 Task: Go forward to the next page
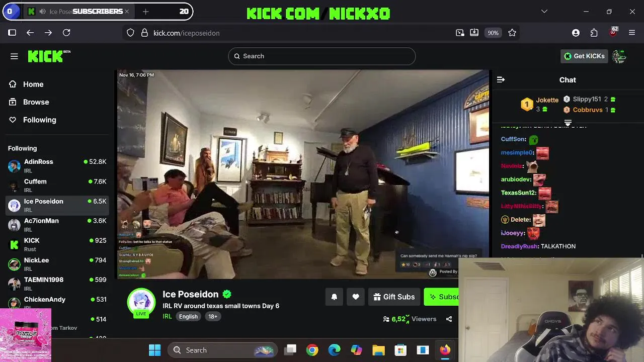(48, 33)
